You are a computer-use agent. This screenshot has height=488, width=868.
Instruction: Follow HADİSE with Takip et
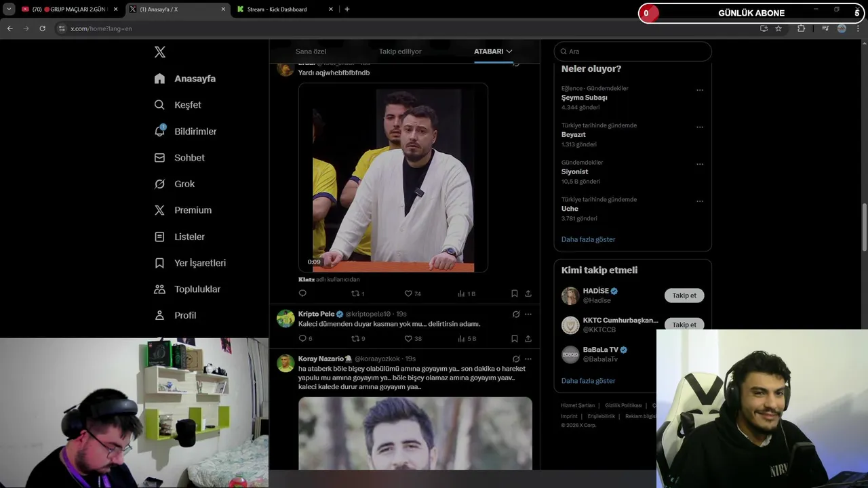684,296
